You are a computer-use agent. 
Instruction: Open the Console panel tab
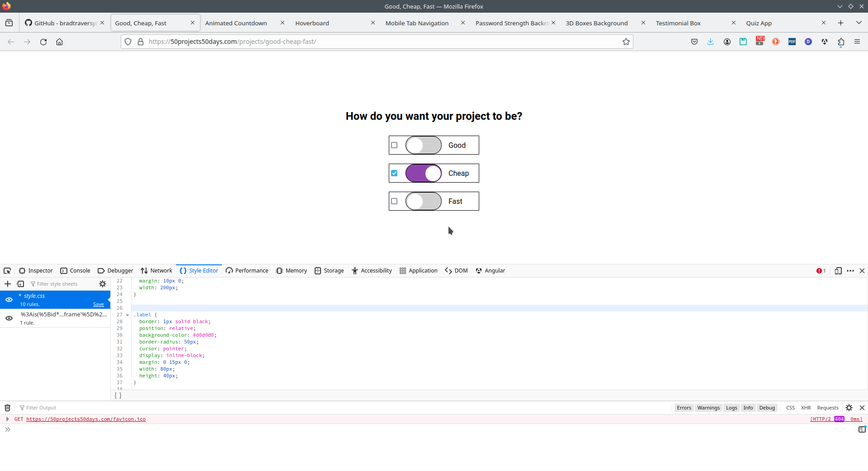75,271
